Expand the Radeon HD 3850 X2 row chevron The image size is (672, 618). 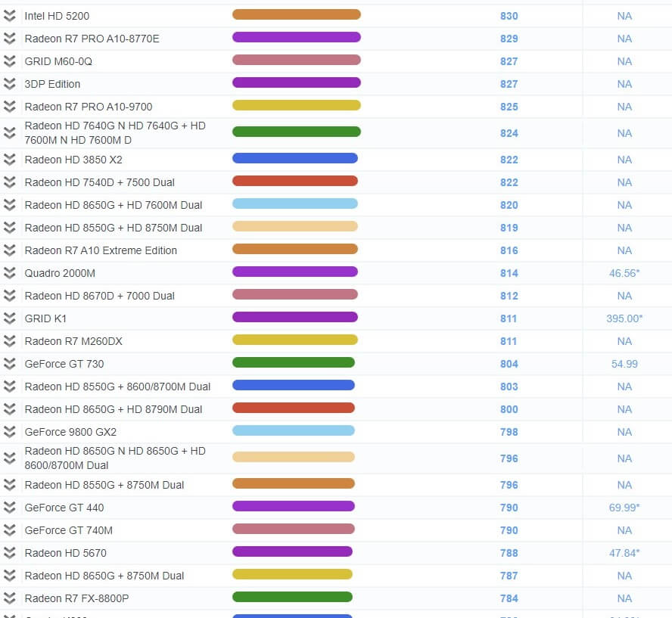(9, 160)
